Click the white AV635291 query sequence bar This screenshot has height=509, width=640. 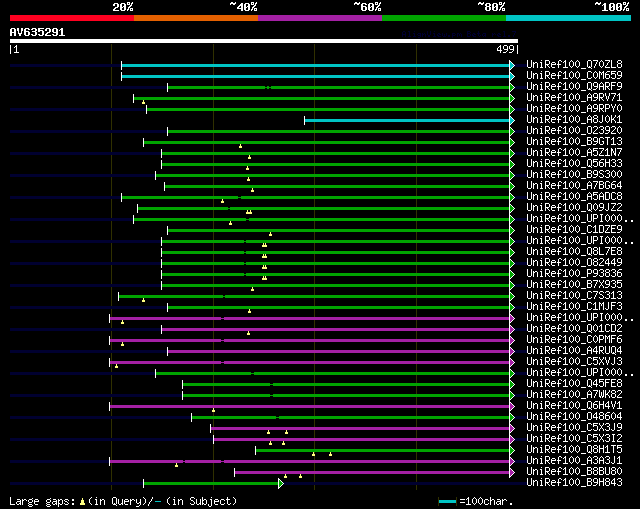click(264, 41)
